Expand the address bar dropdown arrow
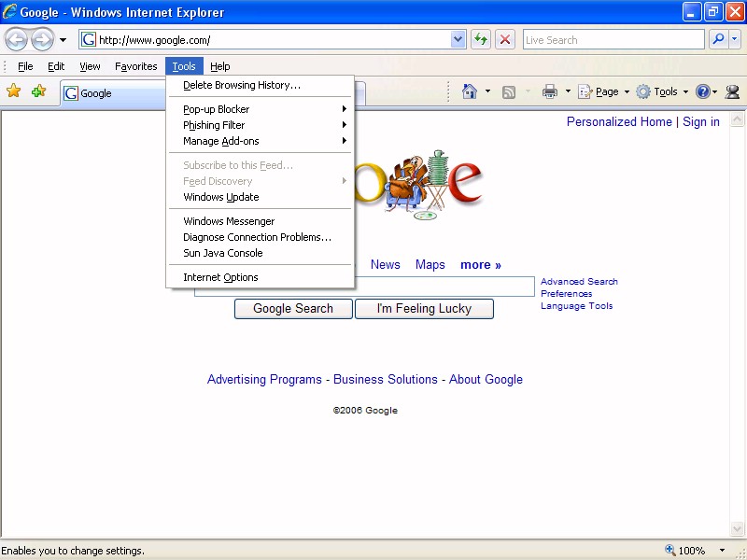Viewport: 747px width, 560px height. 458,39
